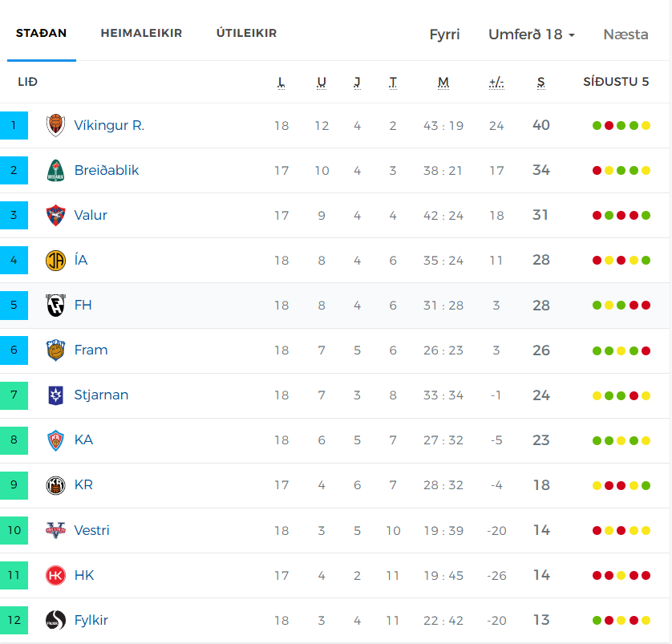Click the HK red round logo
The image size is (672, 644).
pyautogui.click(x=55, y=575)
